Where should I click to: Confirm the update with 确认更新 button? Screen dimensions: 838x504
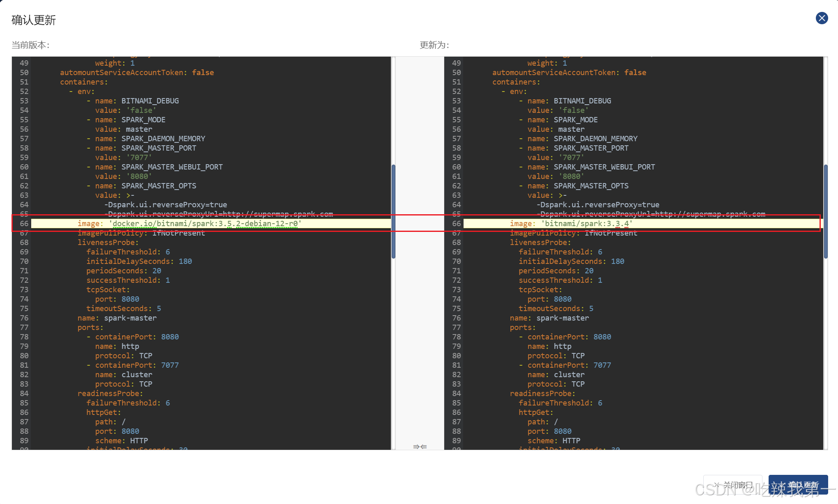798,485
